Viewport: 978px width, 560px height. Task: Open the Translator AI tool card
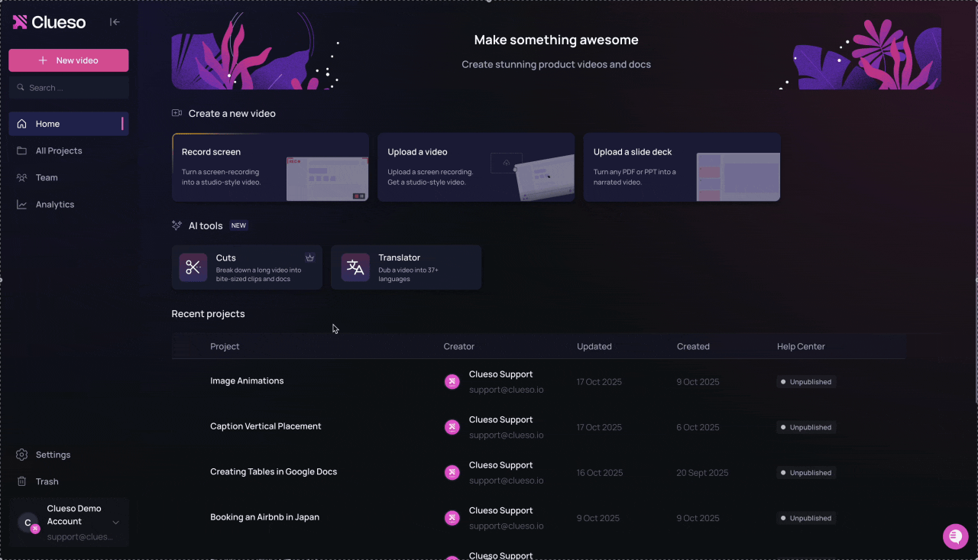click(406, 267)
